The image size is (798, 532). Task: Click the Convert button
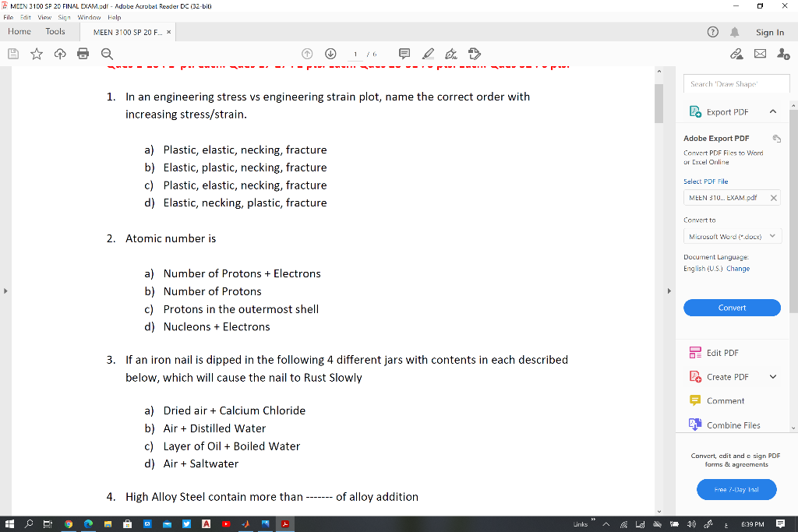[732, 308]
